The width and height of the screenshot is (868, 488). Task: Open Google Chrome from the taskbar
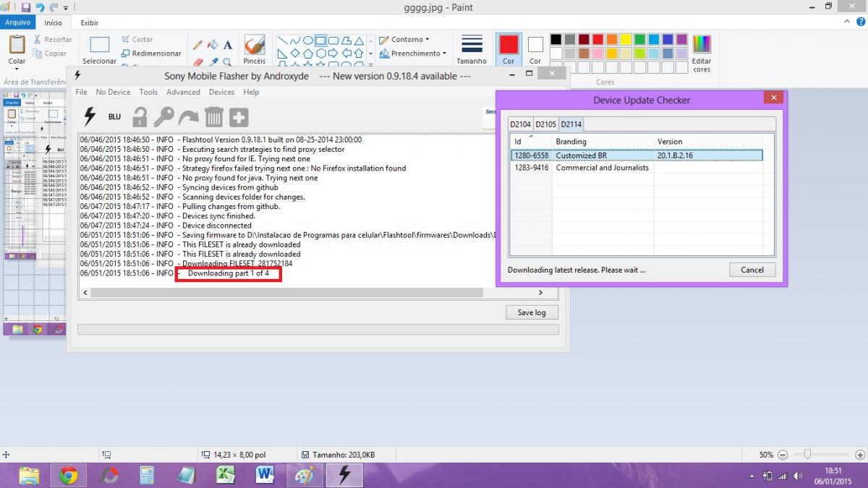click(x=69, y=475)
